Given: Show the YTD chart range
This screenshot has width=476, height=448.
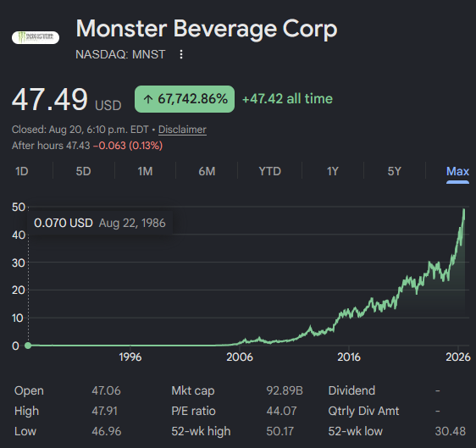Looking at the screenshot, I should [x=269, y=171].
